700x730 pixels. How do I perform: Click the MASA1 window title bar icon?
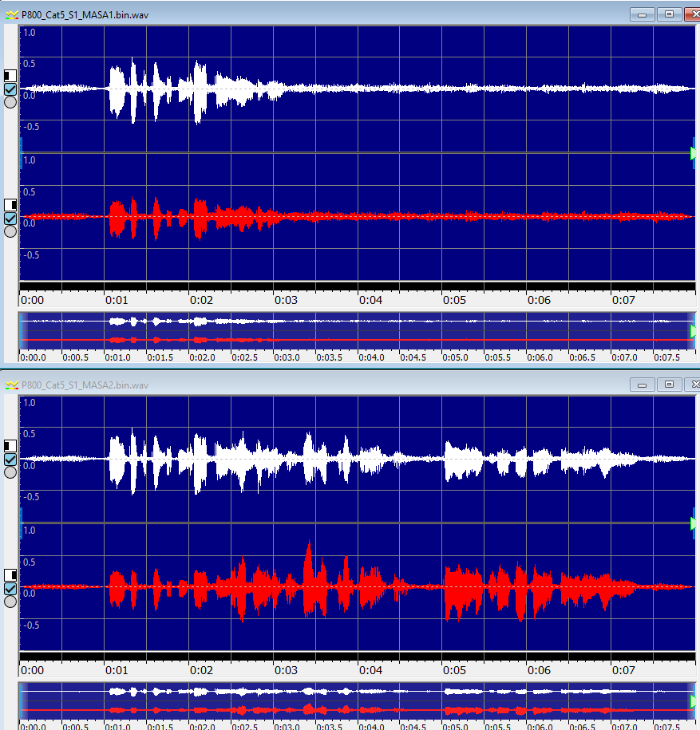(x=12, y=14)
